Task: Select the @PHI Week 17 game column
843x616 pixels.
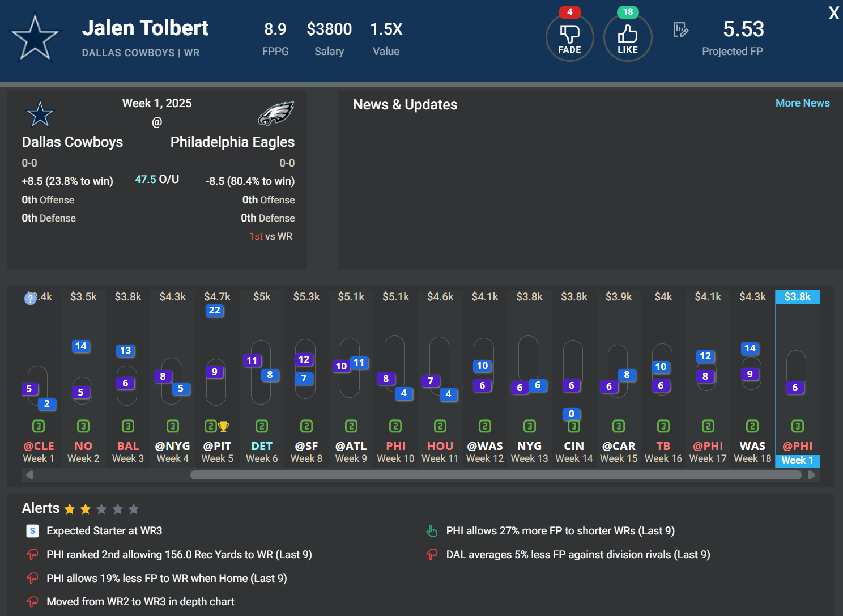Action: point(708,379)
